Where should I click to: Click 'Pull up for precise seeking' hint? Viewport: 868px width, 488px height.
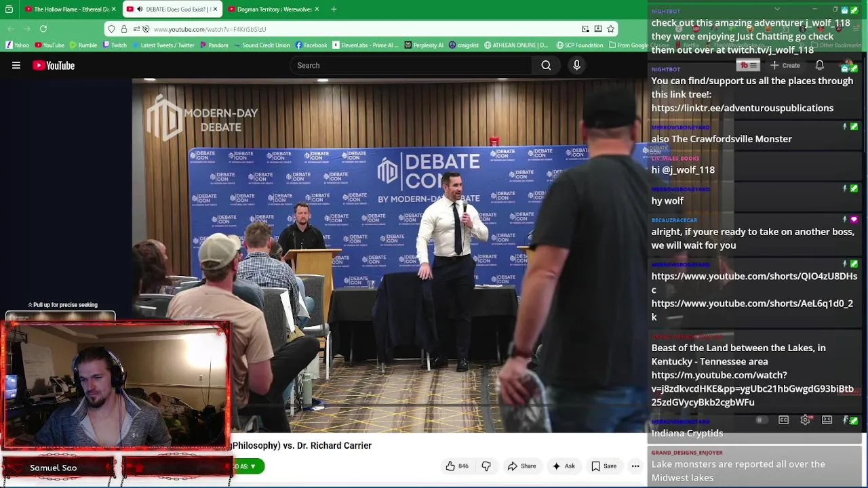tap(63, 306)
